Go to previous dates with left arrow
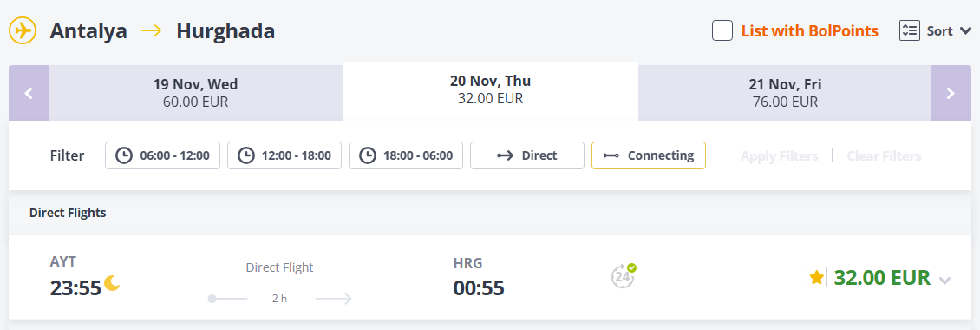Image resolution: width=980 pixels, height=330 pixels. coord(28,93)
